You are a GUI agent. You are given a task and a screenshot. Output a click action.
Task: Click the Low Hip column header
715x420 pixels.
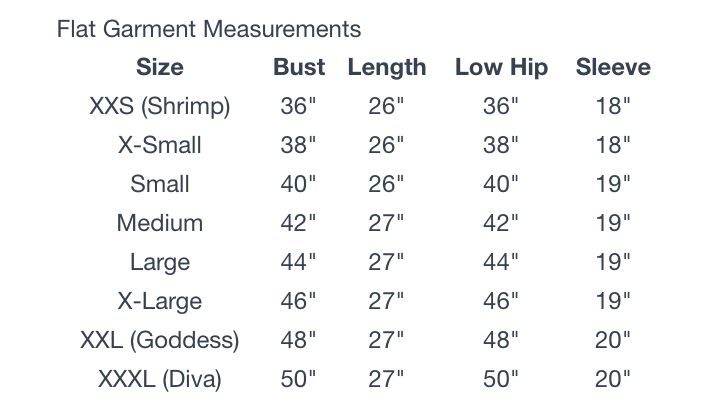(501, 68)
